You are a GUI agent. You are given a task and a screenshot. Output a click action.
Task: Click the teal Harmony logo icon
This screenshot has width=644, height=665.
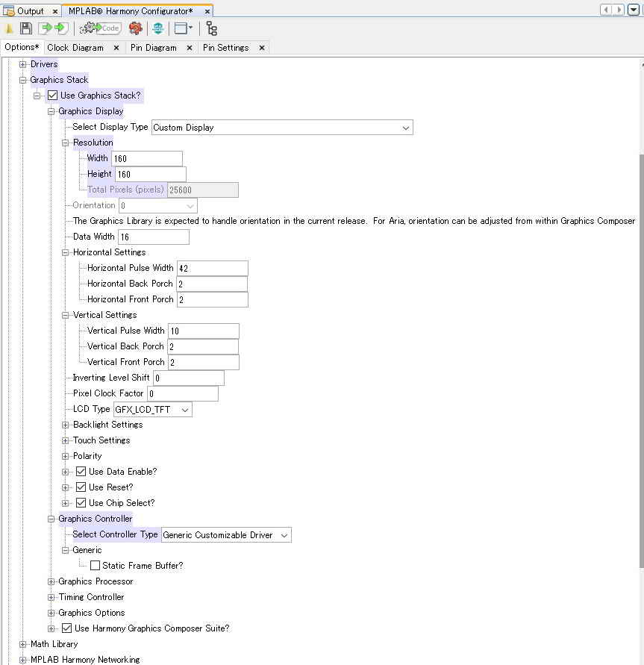(x=158, y=28)
